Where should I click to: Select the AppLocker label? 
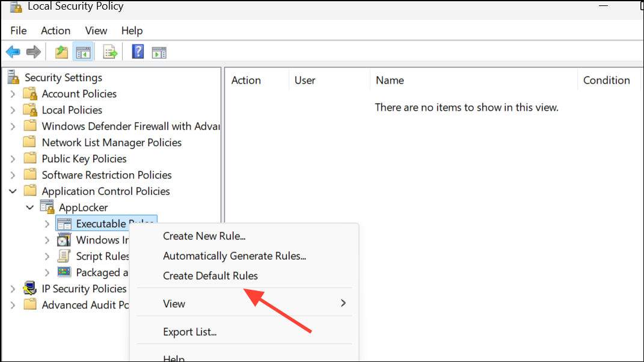coord(84,207)
